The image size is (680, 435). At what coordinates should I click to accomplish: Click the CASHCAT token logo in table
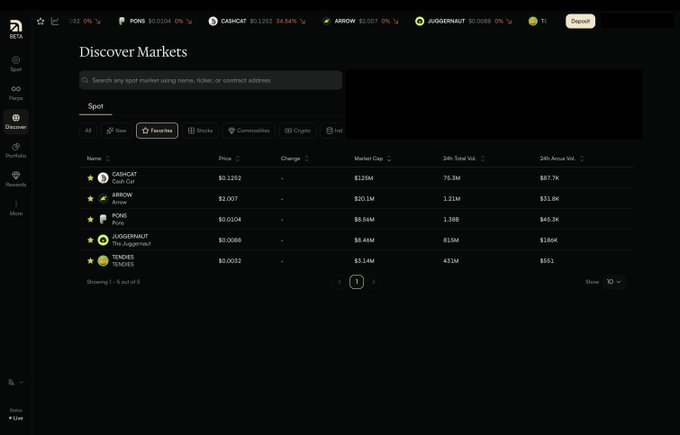click(103, 178)
